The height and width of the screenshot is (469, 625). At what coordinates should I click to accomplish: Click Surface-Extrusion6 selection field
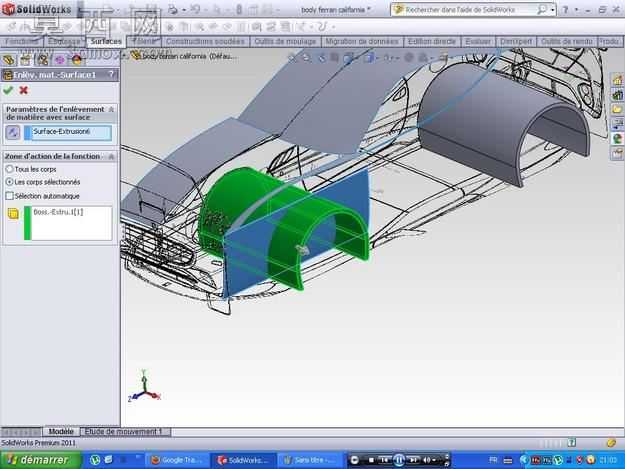pos(67,133)
